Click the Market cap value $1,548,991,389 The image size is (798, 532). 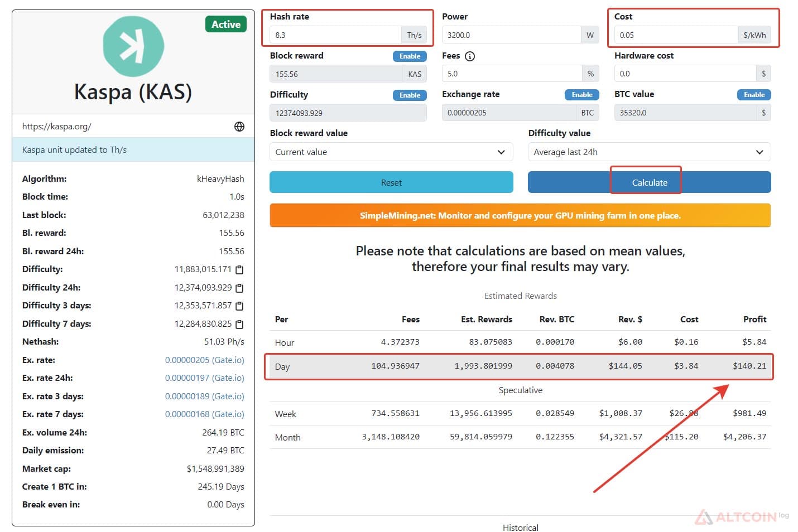215,469
